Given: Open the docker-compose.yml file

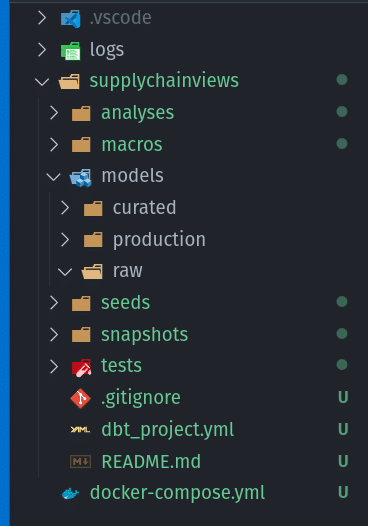Looking at the screenshot, I should click(177, 493).
